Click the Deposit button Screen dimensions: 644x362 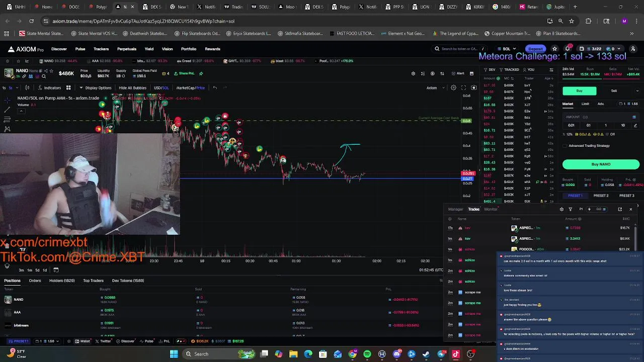point(535,49)
